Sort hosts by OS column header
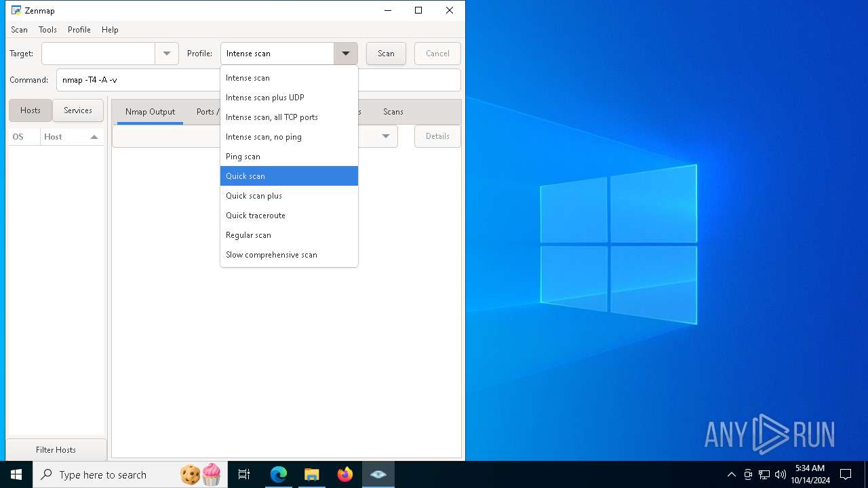Screen dimensions: 868x488 point(24,137)
